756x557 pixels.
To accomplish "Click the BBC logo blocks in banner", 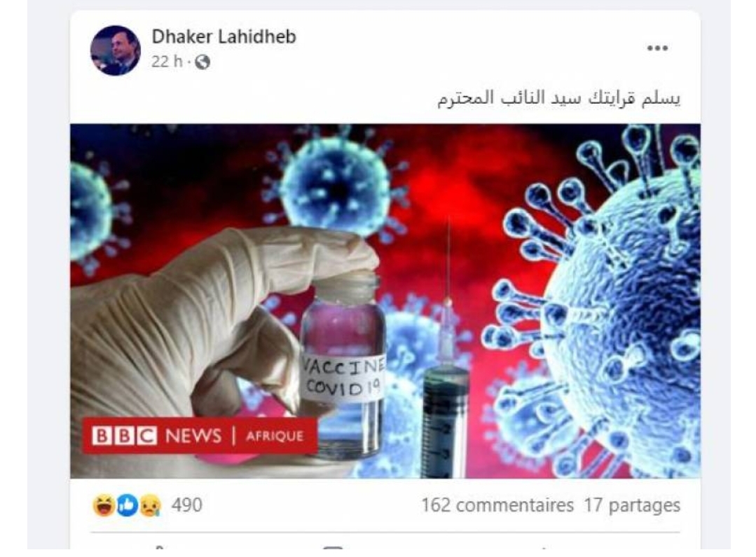I will point(125,436).
